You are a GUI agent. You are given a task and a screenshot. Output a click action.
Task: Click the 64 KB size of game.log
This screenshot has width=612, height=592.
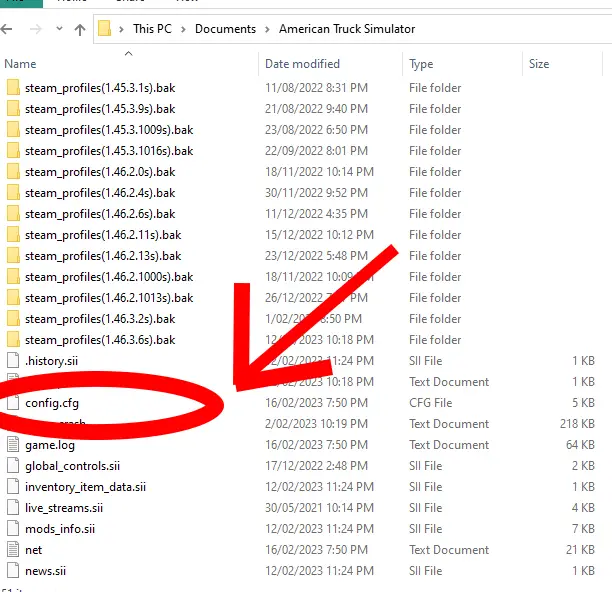580,445
